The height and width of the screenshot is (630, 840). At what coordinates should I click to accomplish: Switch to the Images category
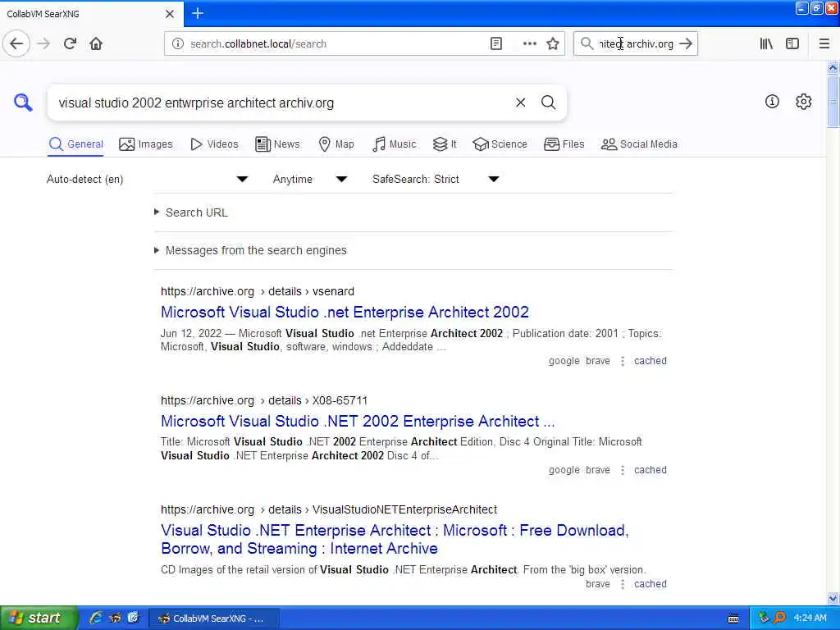coord(146,144)
